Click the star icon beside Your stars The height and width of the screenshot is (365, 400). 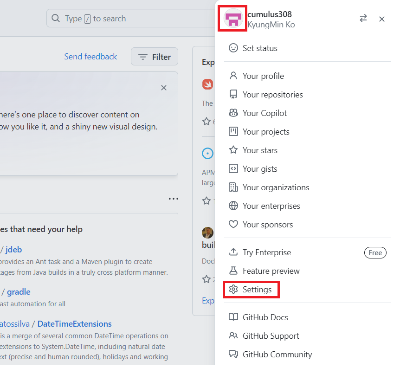pos(233,150)
